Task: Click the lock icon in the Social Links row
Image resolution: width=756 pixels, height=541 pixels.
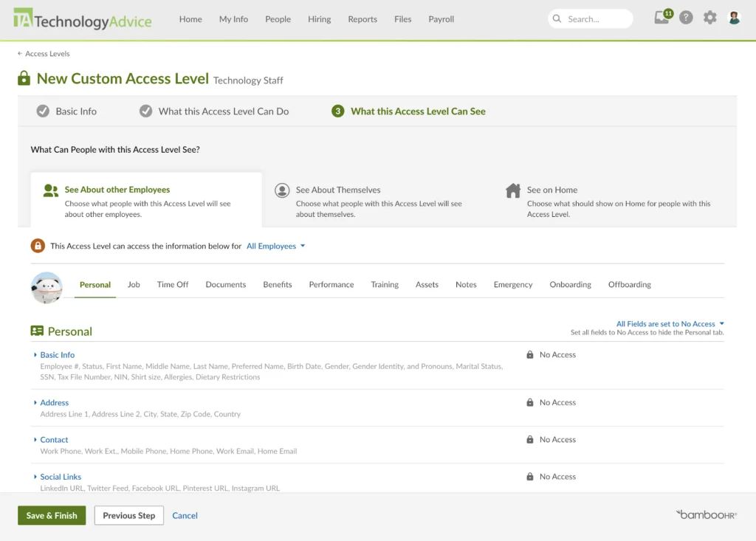Action: click(x=530, y=476)
